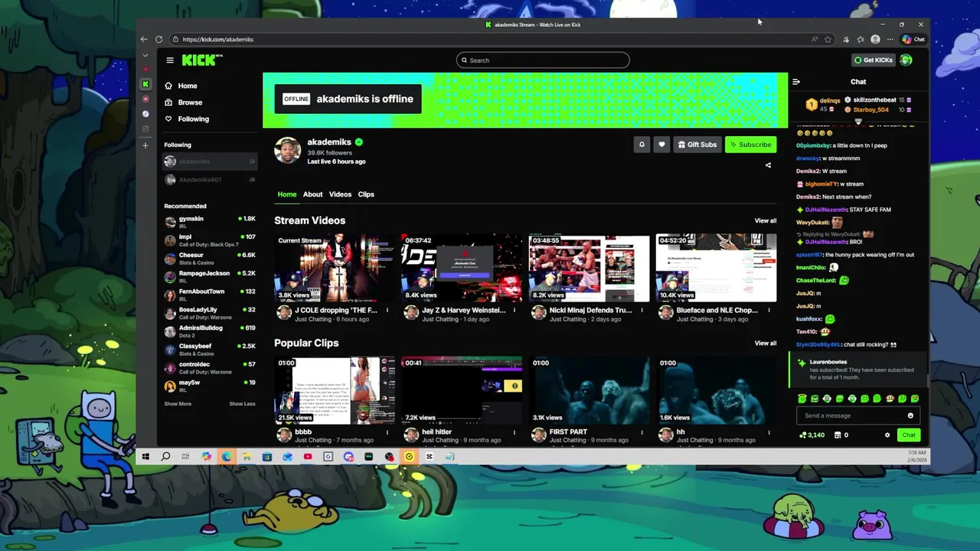Image resolution: width=980 pixels, height=551 pixels.
Task: Click Show Less under Recommended
Action: point(242,404)
